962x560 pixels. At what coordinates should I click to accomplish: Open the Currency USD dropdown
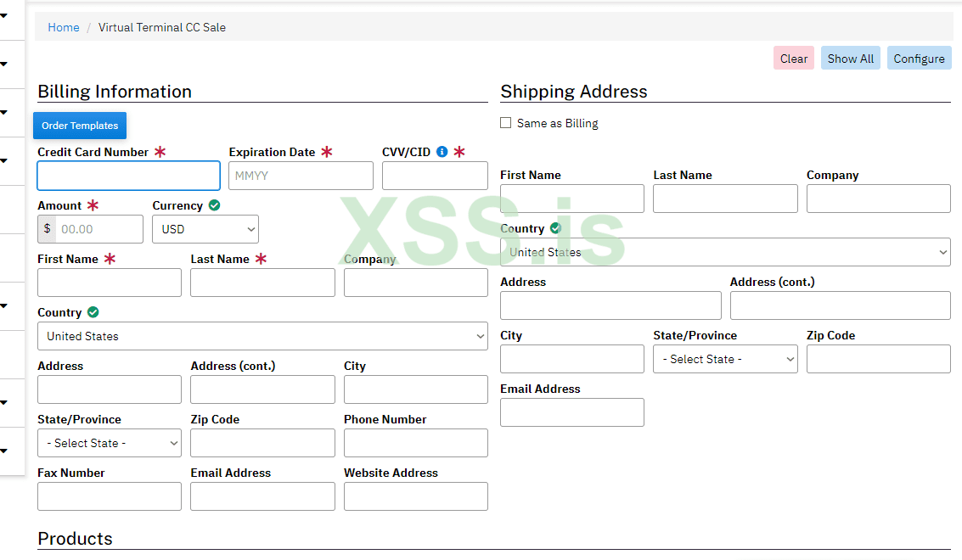205,229
